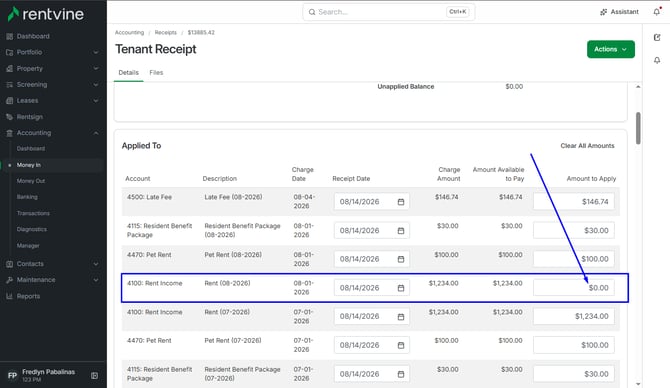Click the Unapplied Balance $0.00 value

click(514, 86)
